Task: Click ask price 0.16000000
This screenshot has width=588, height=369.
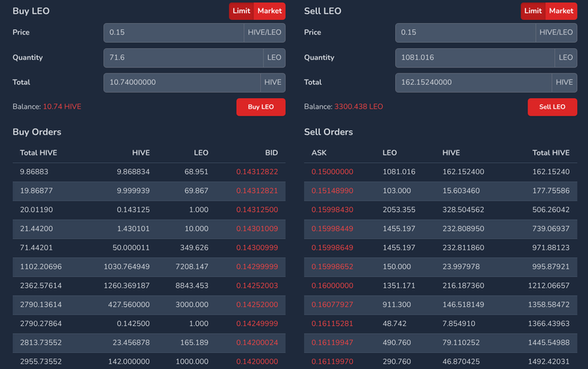Action: 332,286
